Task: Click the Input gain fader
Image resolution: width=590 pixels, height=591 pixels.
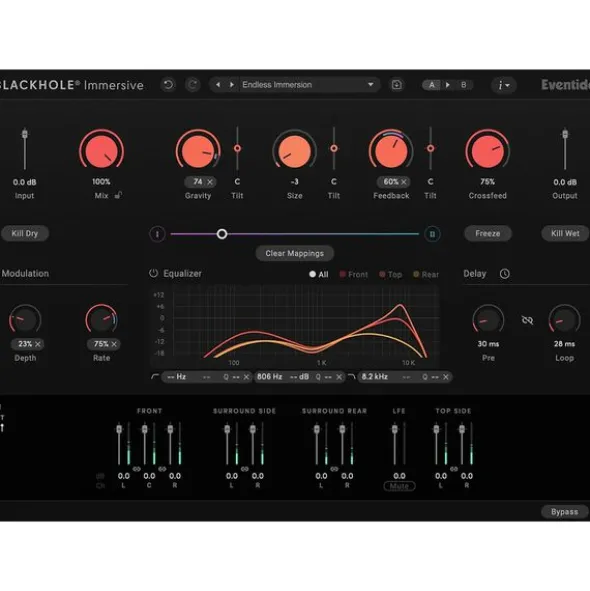Action: [x=25, y=134]
